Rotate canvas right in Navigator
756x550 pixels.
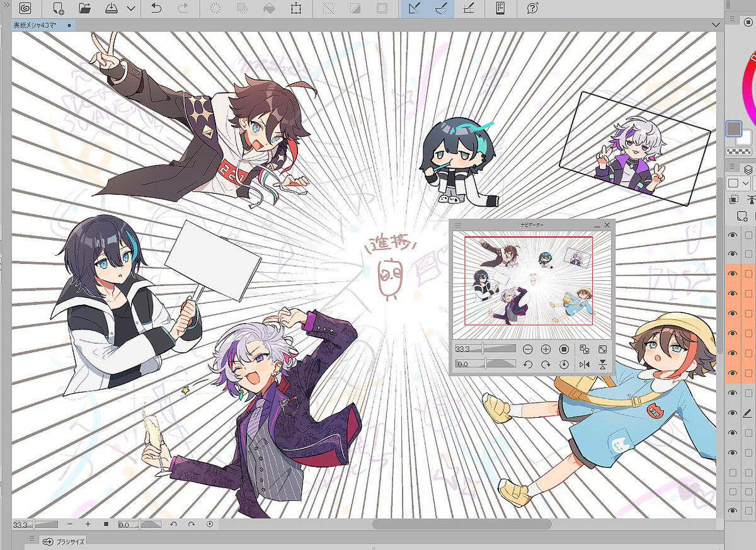pyautogui.click(x=546, y=364)
